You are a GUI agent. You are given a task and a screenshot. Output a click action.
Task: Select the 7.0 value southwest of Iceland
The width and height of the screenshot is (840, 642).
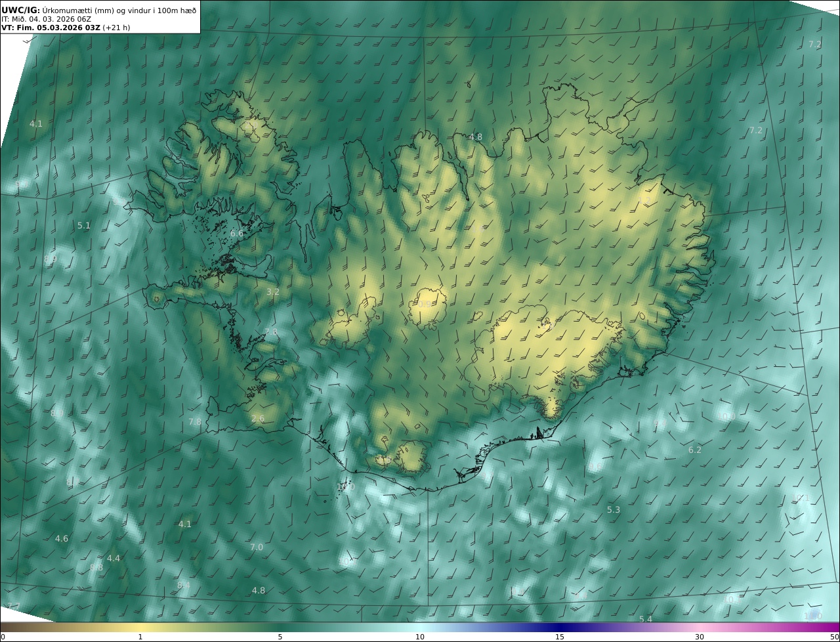click(x=257, y=547)
